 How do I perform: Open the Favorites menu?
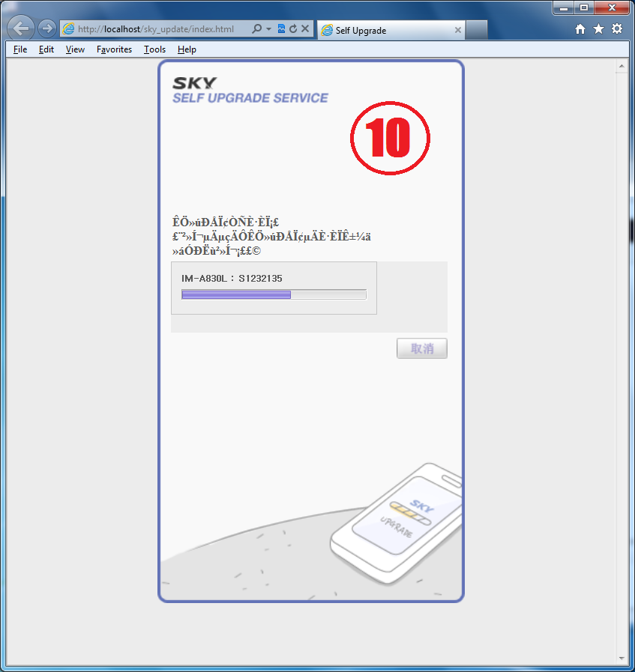114,49
